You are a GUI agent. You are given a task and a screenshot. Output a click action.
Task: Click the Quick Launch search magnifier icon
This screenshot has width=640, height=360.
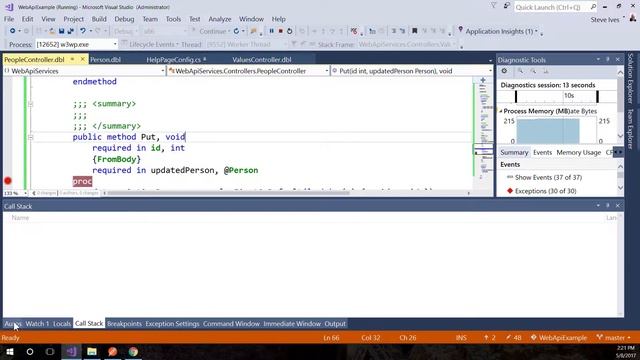(593, 7)
